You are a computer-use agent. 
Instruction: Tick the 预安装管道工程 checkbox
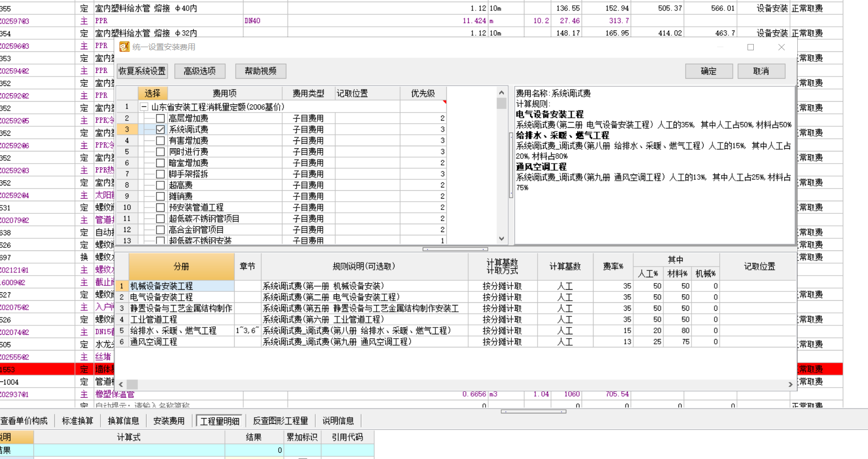click(160, 207)
